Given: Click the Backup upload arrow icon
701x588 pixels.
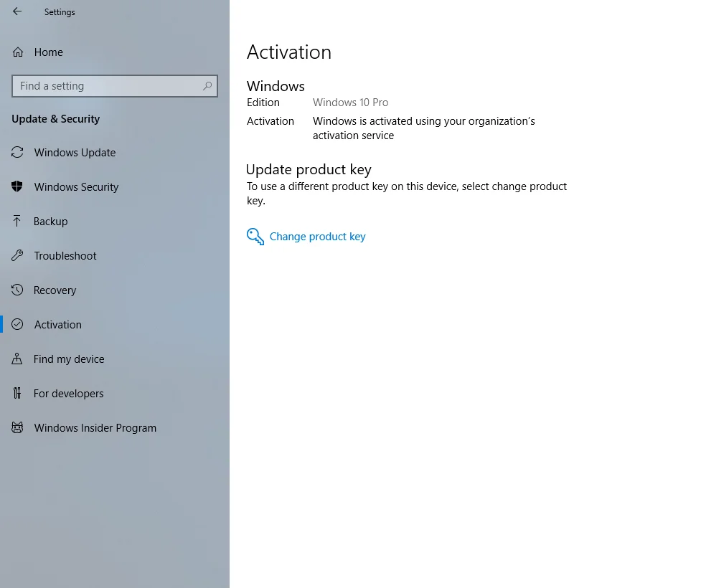Looking at the screenshot, I should pos(17,221).
